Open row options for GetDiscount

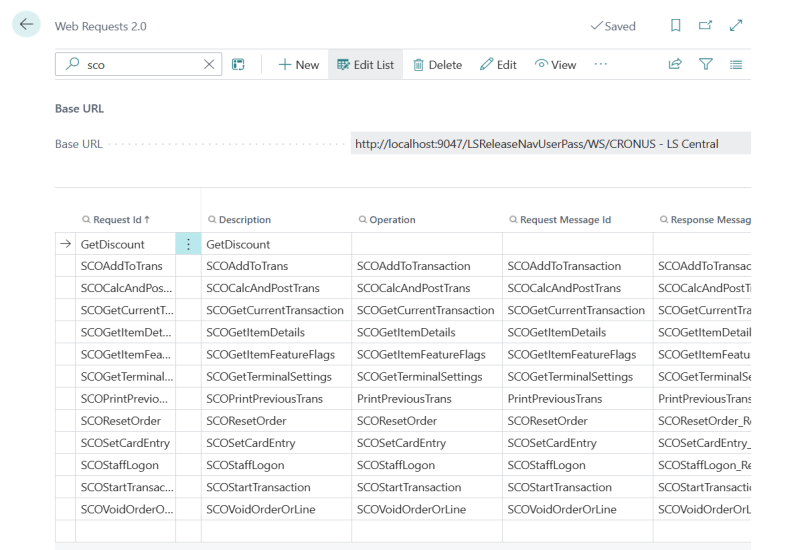(x=188, y=244)
